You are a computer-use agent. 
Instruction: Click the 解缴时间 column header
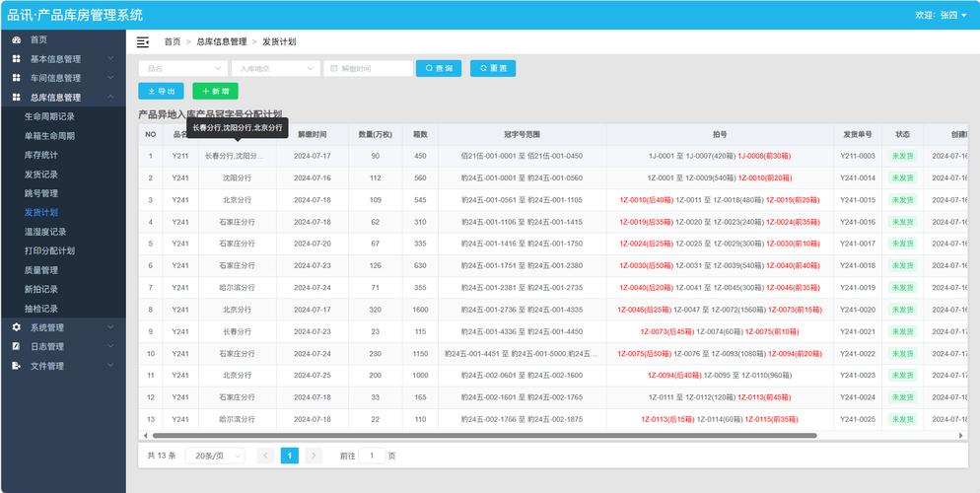coord(312,135)
